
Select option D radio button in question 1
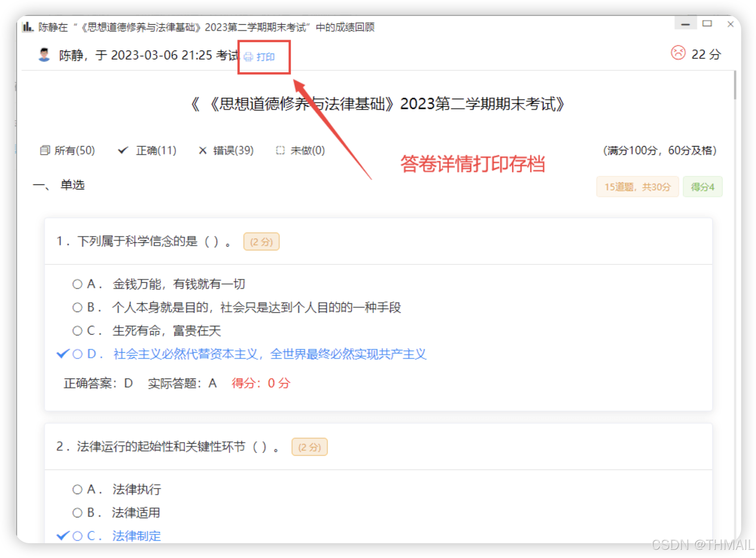tap(77, 354)
